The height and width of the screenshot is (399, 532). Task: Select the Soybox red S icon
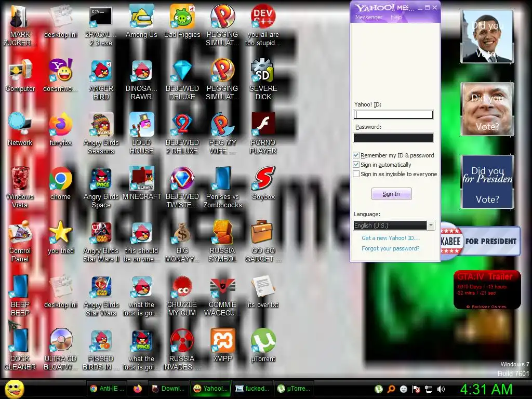(263, 183)
